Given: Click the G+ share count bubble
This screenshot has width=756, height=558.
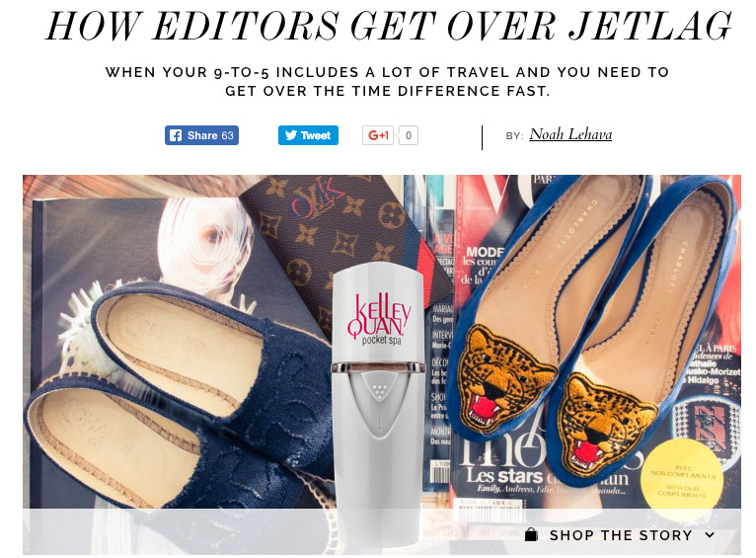Looking at the screenshot, I should 408,135.
